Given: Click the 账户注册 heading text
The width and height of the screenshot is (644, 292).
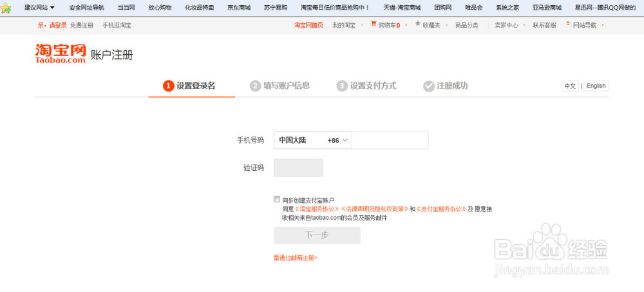Looking at the screenshot, I should click(x=111, y=55).
